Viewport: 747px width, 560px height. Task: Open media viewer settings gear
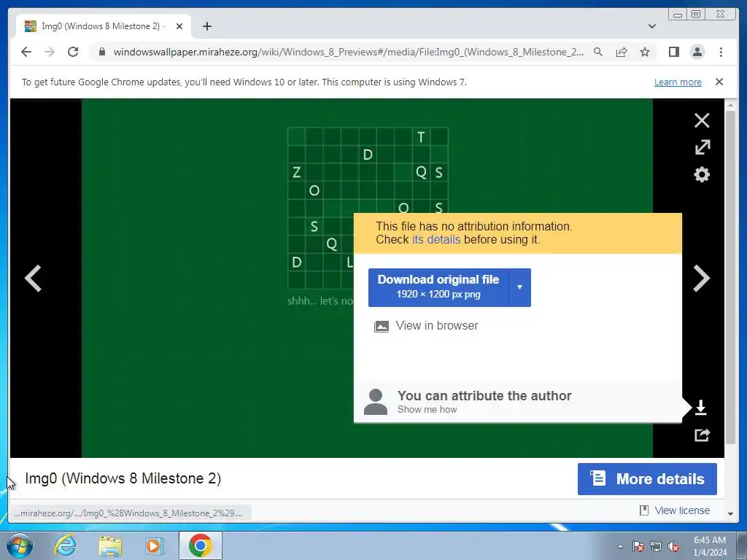(702, 174)
